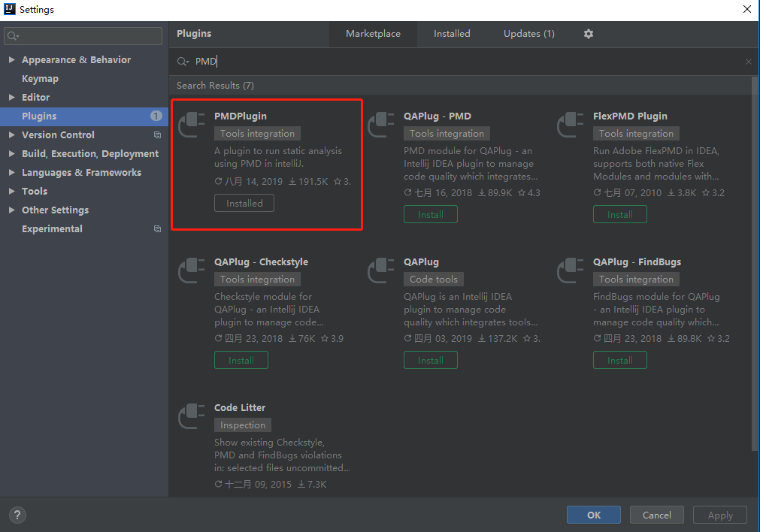Viewport: 760px width, 532px height.
Task: Expand the Appearance & Behavior section
Action: coord(12,59)
